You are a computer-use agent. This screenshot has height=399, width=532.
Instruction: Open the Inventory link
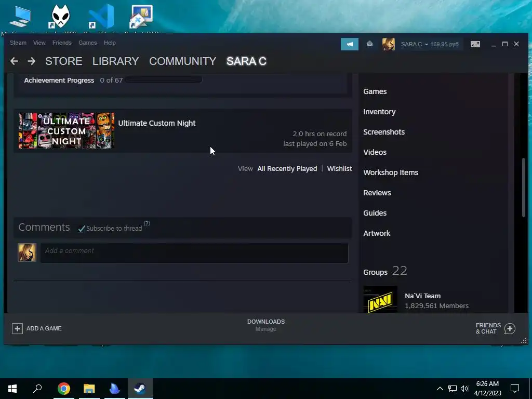click(x=379, y=112)
